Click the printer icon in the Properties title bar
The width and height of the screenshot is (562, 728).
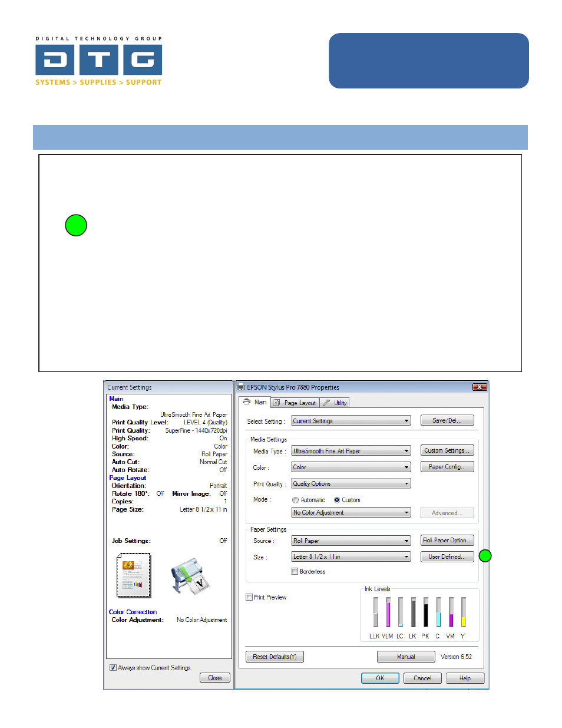tap(241, 387)
